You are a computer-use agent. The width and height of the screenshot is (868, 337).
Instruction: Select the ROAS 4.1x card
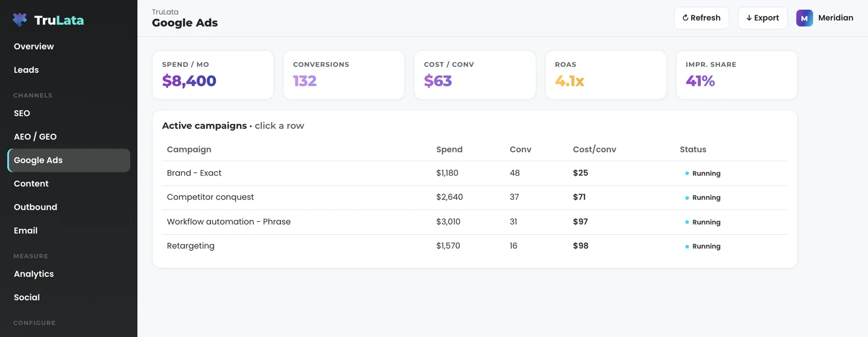(x=606, y=75)
